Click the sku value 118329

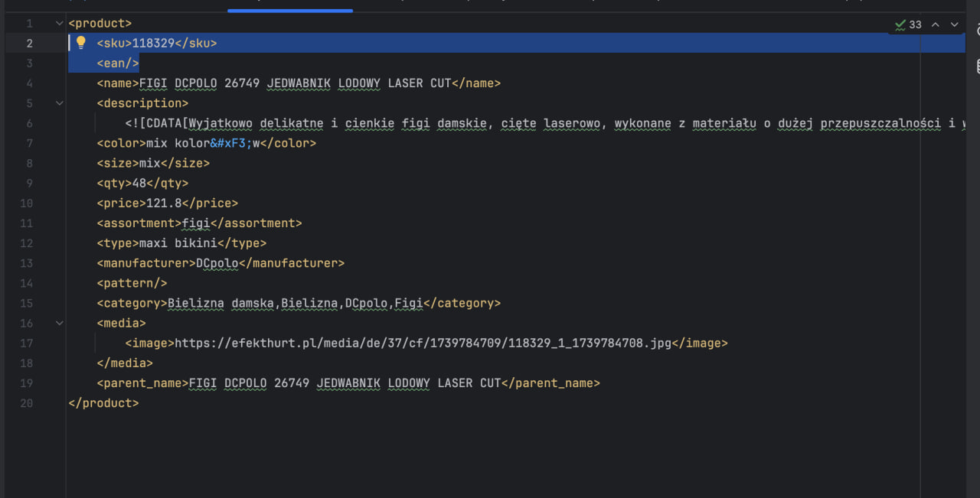point(153,44)
